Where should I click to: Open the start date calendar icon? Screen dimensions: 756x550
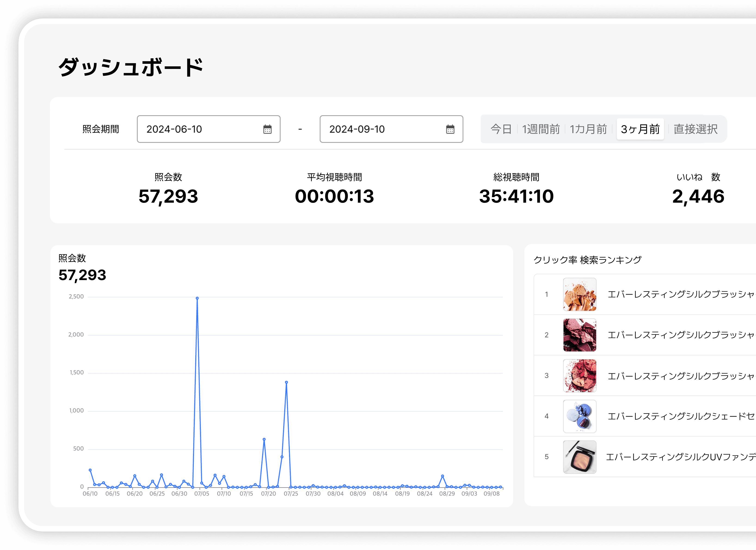(267, 129)
